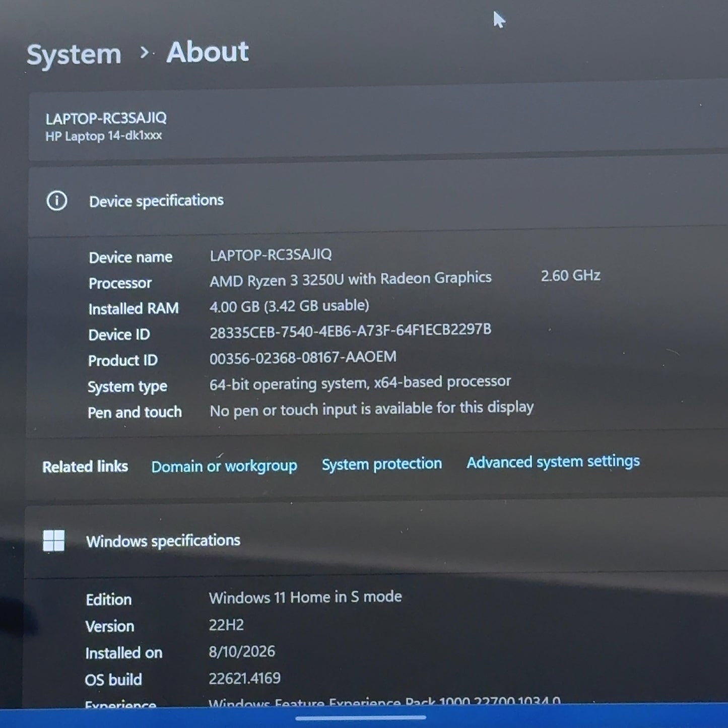Screen dimensions: 728x728
Task: Click the Product ID label
Action: (123, 361)
